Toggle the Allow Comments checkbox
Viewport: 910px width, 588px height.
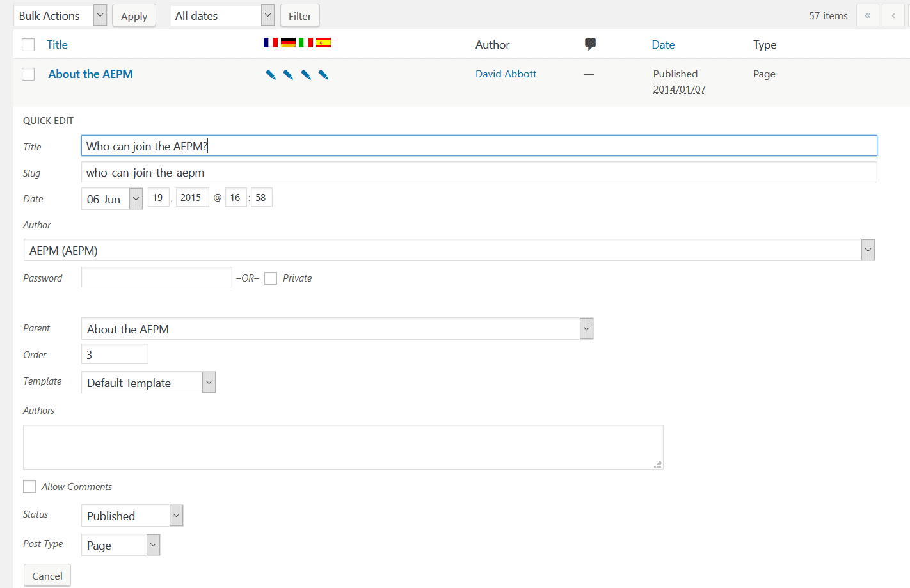[x=29, y=486]
